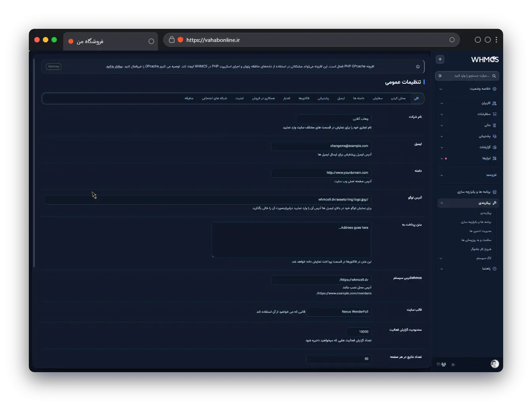Click the برنامه ها و یکپارچه سازی icon
The height and width of the screenshot is (401, 532).
[x=494, y=192]
